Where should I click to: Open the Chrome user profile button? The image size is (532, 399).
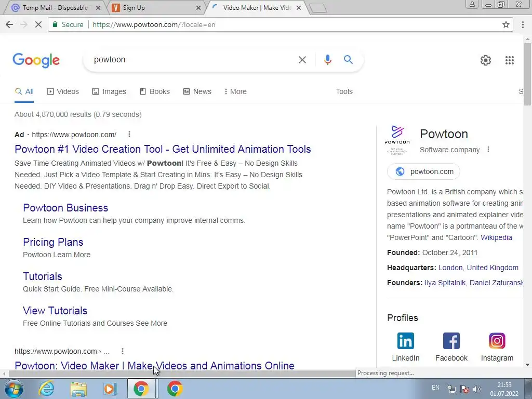(472, 4)
